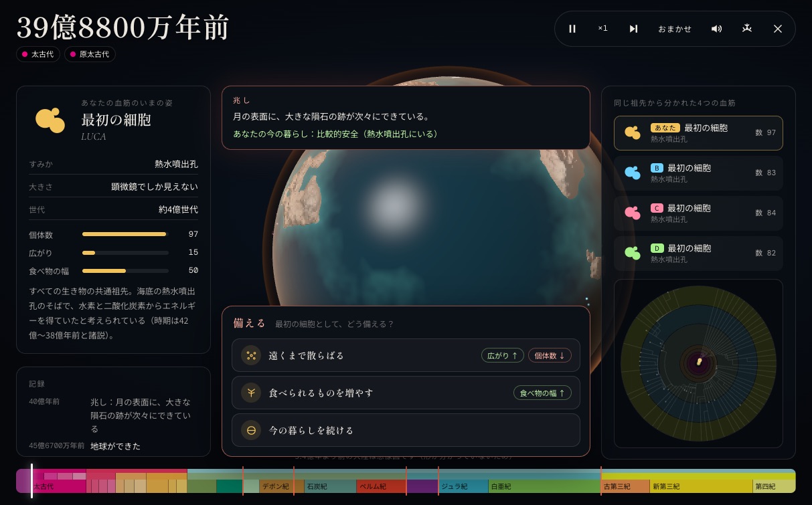Open the lineage tree icon in the top bar
812x505 pixels.
[747, 29]
